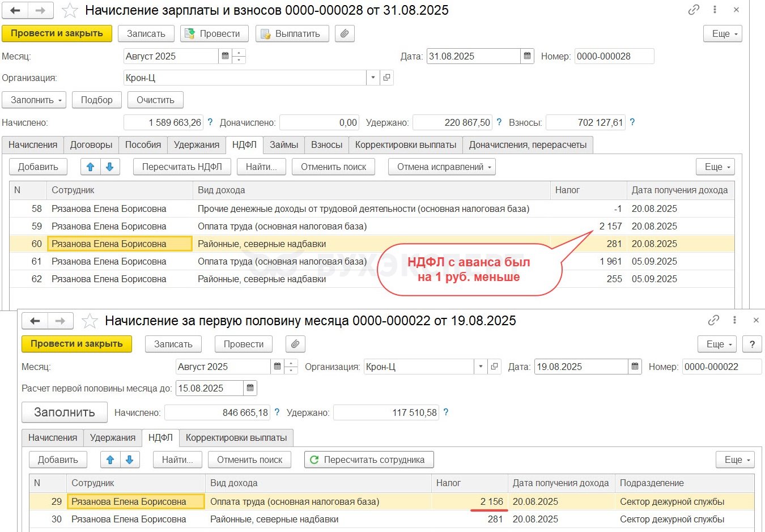This screenshot has height=532, width=765.
Task: Switch to Договоры tab
Action: [91, 144]
